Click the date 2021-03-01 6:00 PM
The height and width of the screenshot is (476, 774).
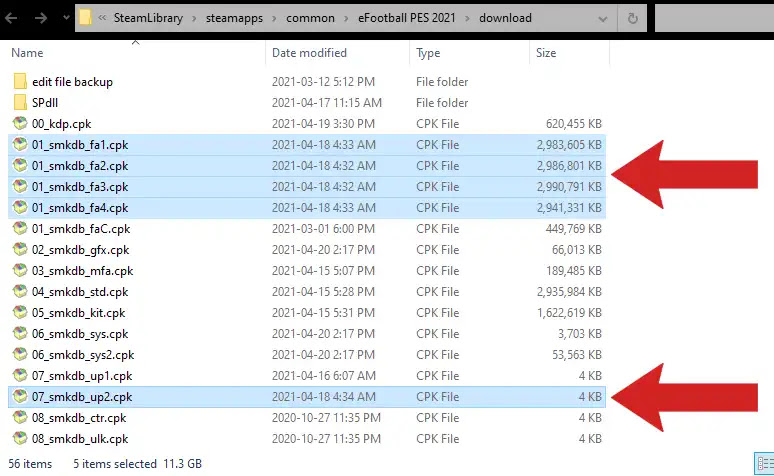tap(323, 229)
